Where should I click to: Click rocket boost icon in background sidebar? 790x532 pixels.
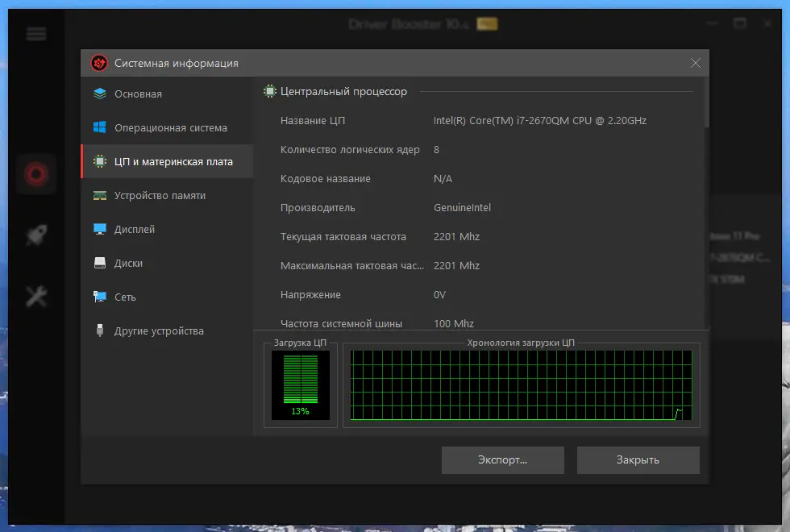click(x=36, y=235)
